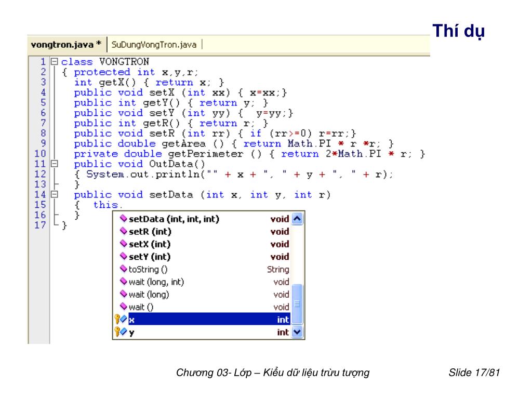Click the method icon beside setY (int)
532x399 pixels.
[x=124, y=256]
